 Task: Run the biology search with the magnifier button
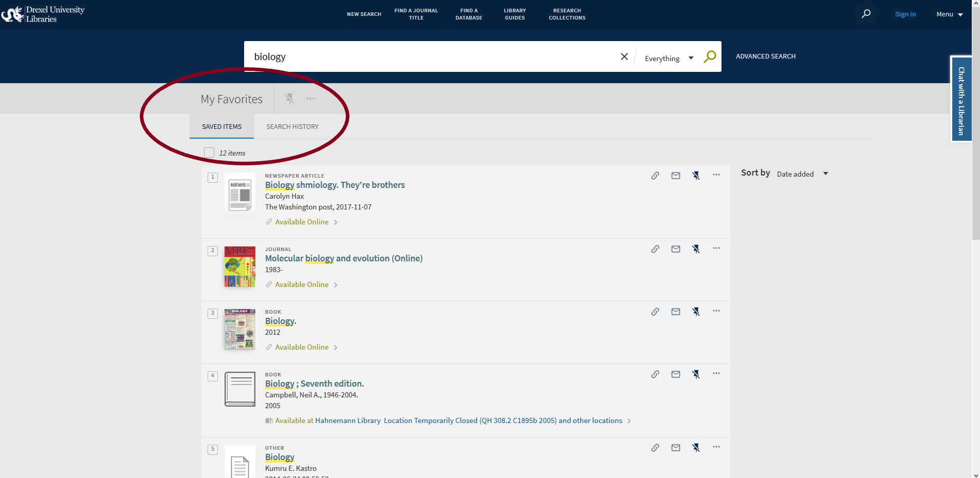point(710,56)
